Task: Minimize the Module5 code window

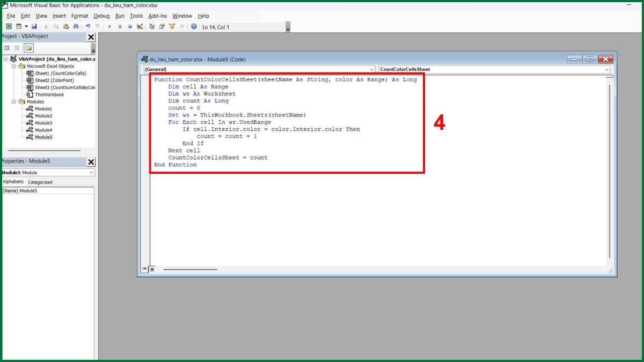Action: tap(575, 60)
